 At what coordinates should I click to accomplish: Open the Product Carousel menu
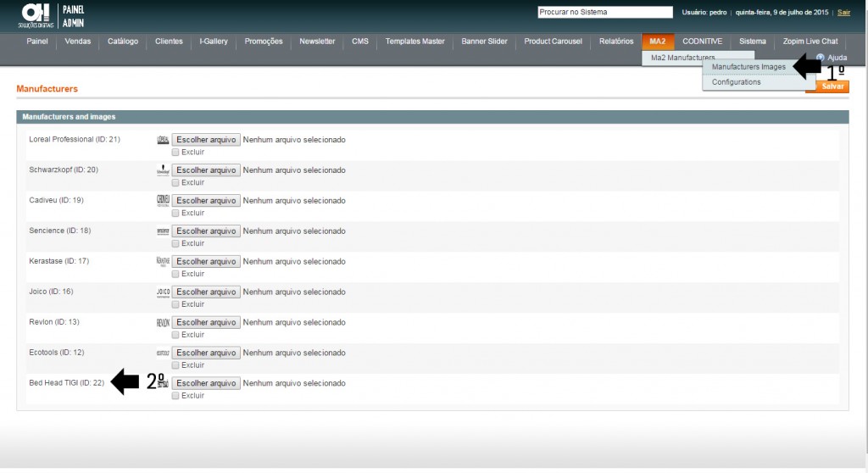point(553,42)
